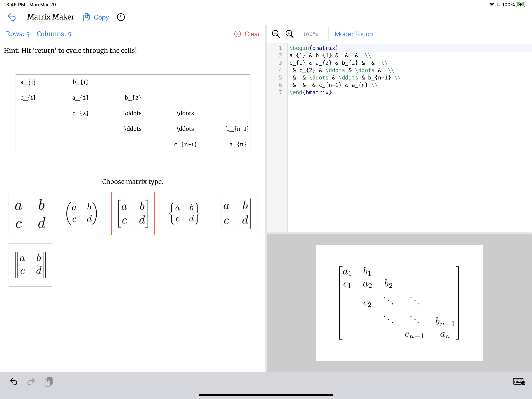Select the double vertical bar matrix type
This screenshot has height=399, width=532.
point(30,265)
